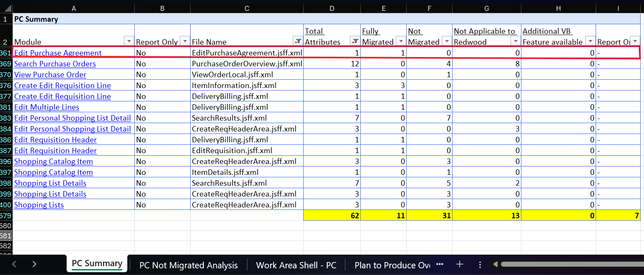
Task: Select Report Only cell for Search Purchase Orders
Action: 162,64
